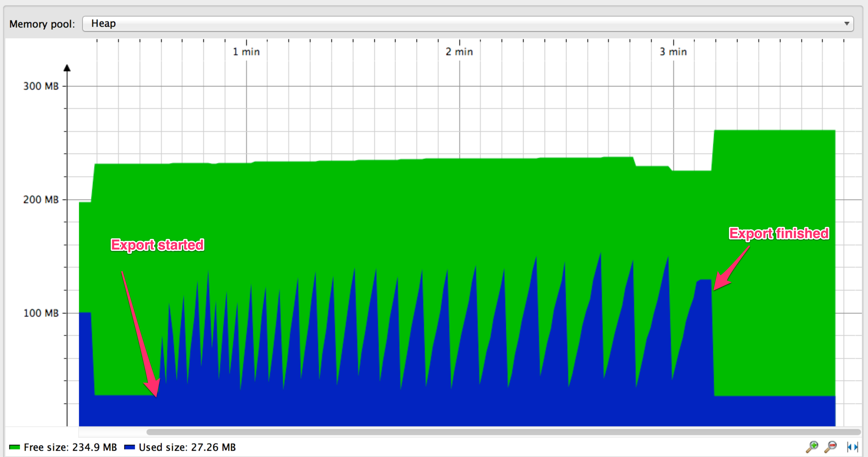Click the green Free size legend swatch
Screen dimensions: 868x457
click(15, 447)
